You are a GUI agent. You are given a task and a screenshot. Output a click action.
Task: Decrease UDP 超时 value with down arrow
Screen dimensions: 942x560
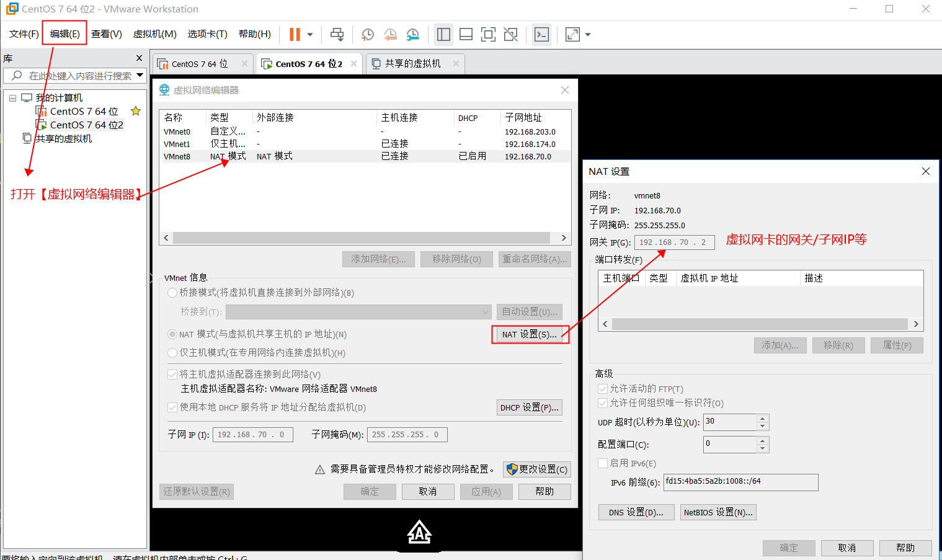[x=763, y=426]
